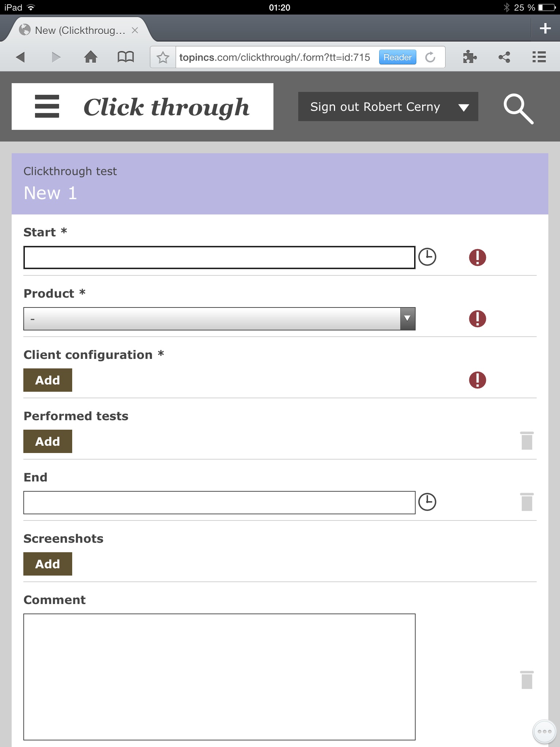Set End time with clock icon
The height and width of the screenshot is (747, 560).
pyautogui.click(x=427, y=502)
